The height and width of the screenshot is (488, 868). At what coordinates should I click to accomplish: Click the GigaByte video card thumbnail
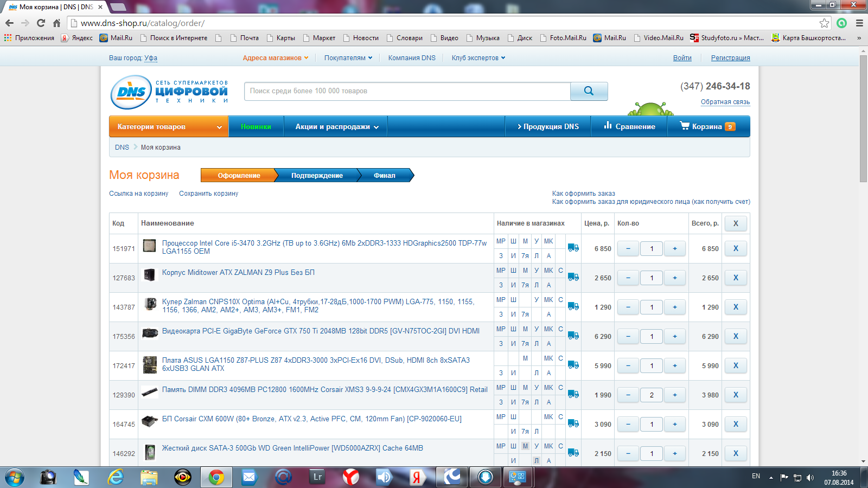[150, 333]
